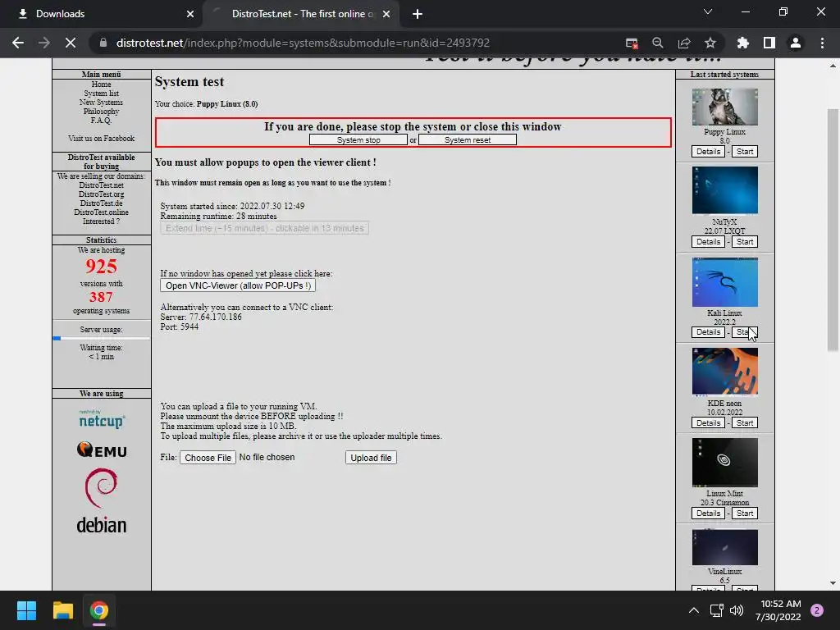Open the netcup logo
Viewport: 840px width, 630px height.
(x=102, y=419)
